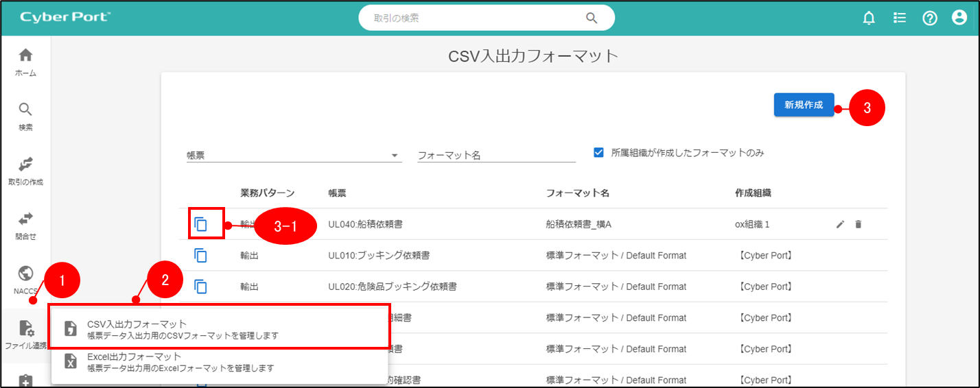The image size is (980, 388).
Task: Click the help question mark icon
Action: (x=930, y=19)
